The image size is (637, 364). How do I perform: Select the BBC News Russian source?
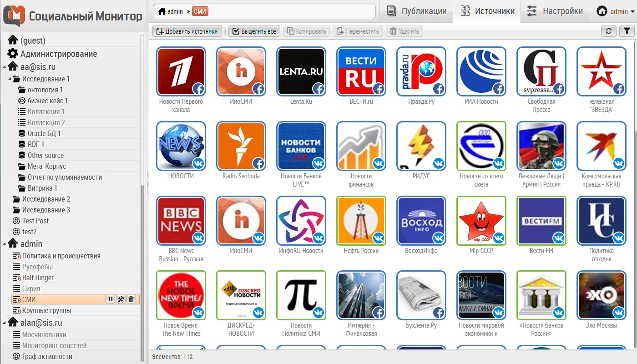[x=181, y=221]
